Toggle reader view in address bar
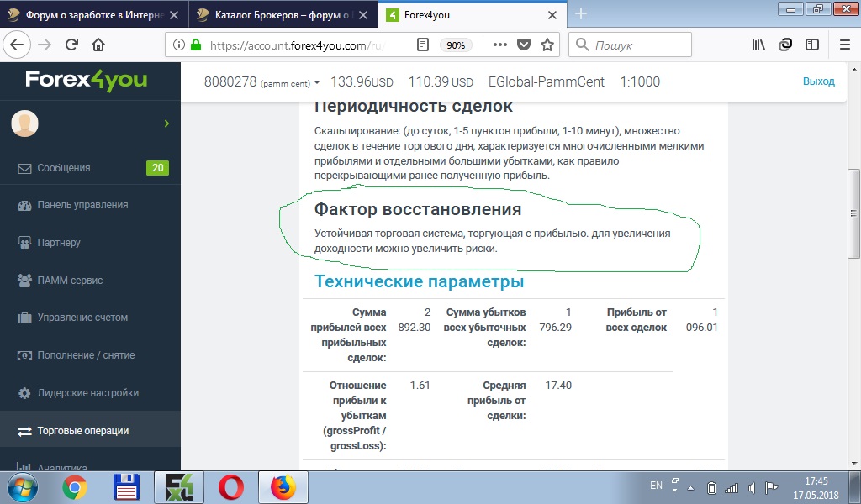Viewport: 861px width, 504px height. click(423, 45)
